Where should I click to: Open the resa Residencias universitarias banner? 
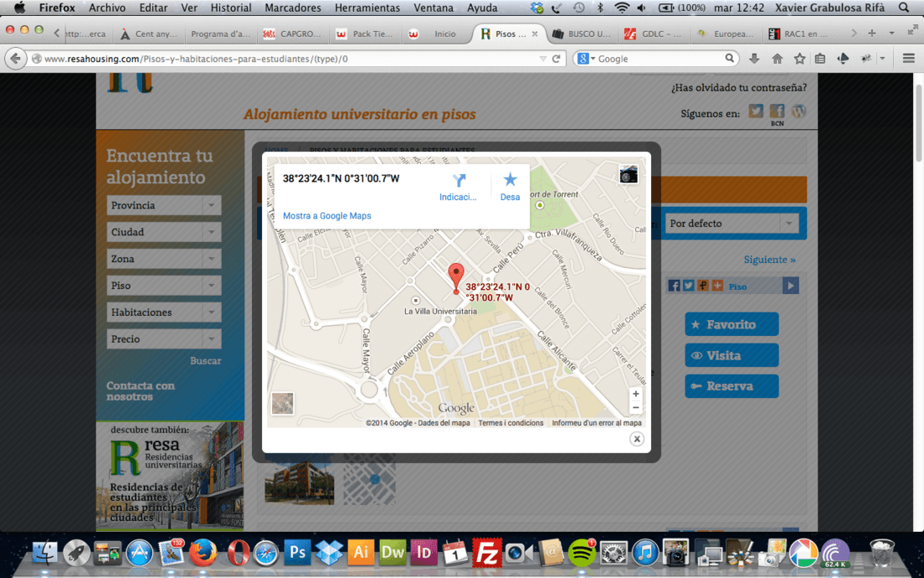170,476
